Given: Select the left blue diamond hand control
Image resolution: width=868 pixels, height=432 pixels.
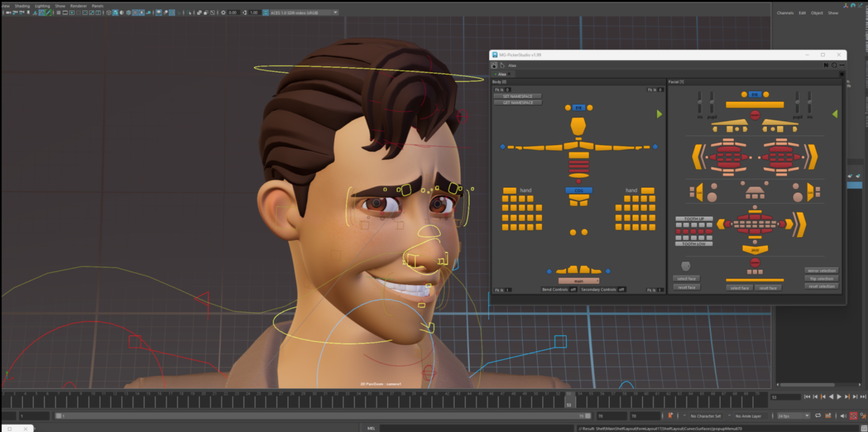Looking at the screenshot, I should [502, 147].
